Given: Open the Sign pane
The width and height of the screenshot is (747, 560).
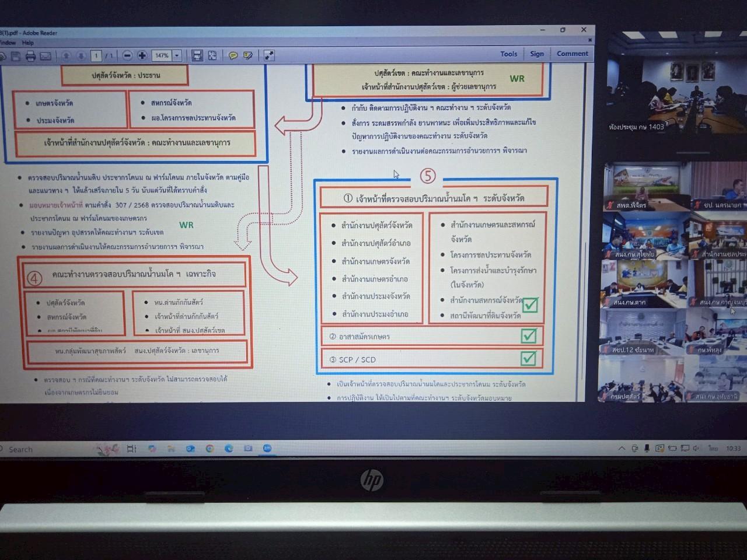Looking at the screenshot, I should [537, 54].
